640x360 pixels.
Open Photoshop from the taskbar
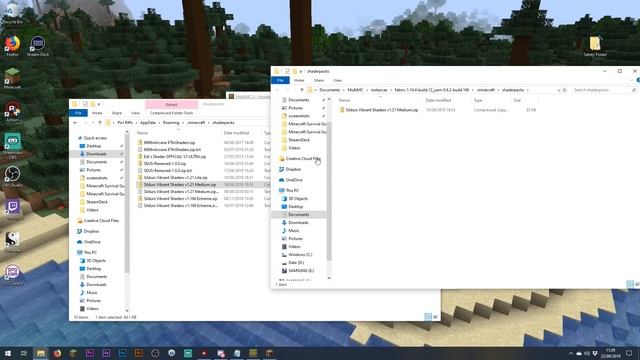pos(122,353)
